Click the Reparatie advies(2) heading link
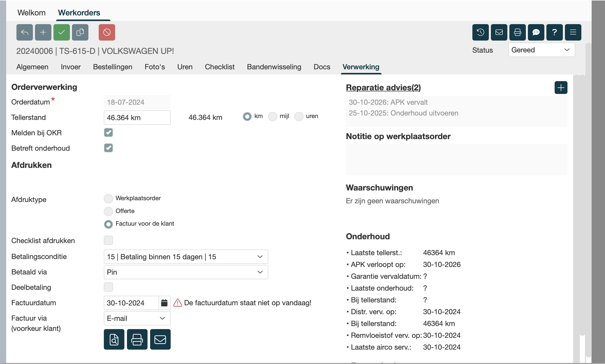 pyautogui.click(x=383, y=88)
